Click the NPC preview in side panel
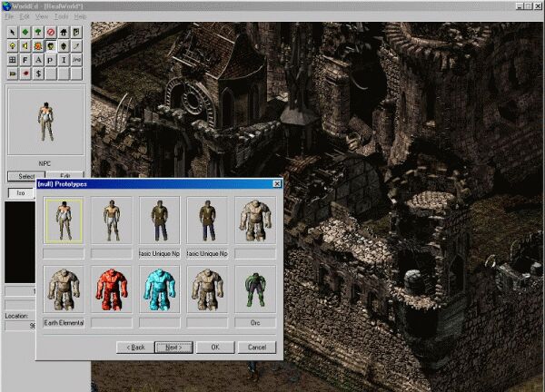The width and height of the screenshot is (545, 392). [x=45, y=122]
